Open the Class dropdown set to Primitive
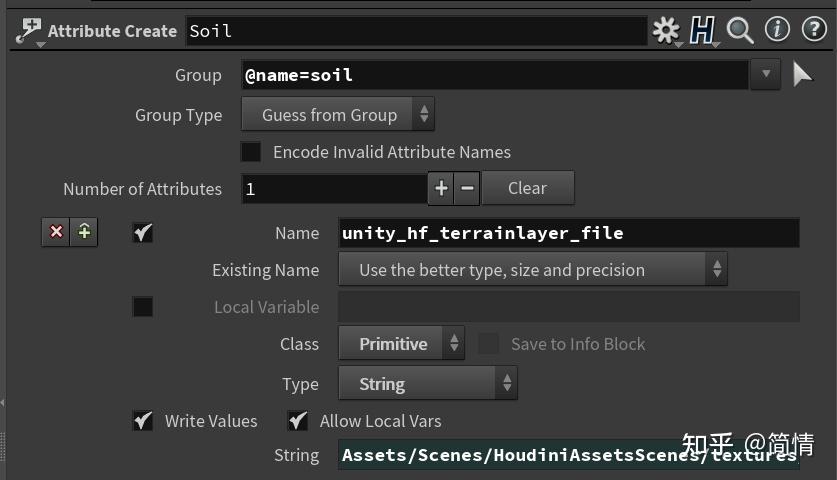This screenshot has height=480, width=837. tap(401, 344)
